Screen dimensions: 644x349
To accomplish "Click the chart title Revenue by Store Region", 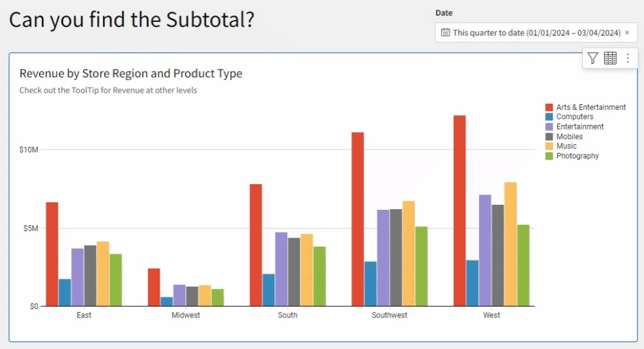I will click(131, 73).
